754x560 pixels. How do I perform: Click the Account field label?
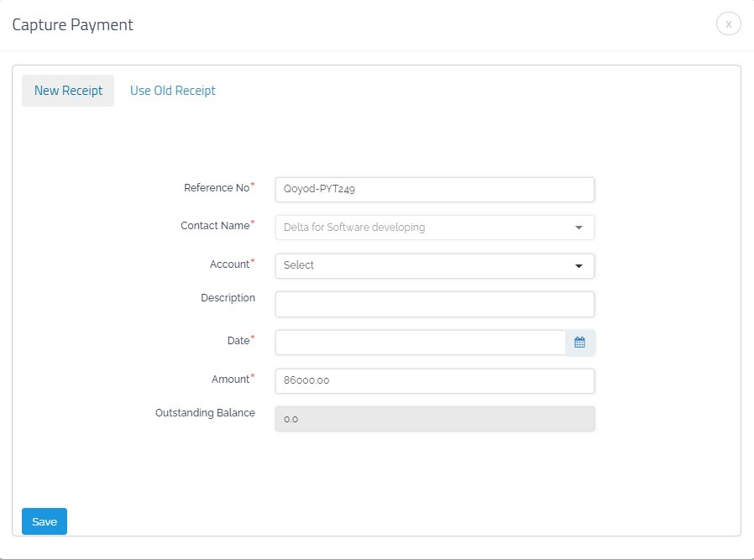tap(229, 264)
